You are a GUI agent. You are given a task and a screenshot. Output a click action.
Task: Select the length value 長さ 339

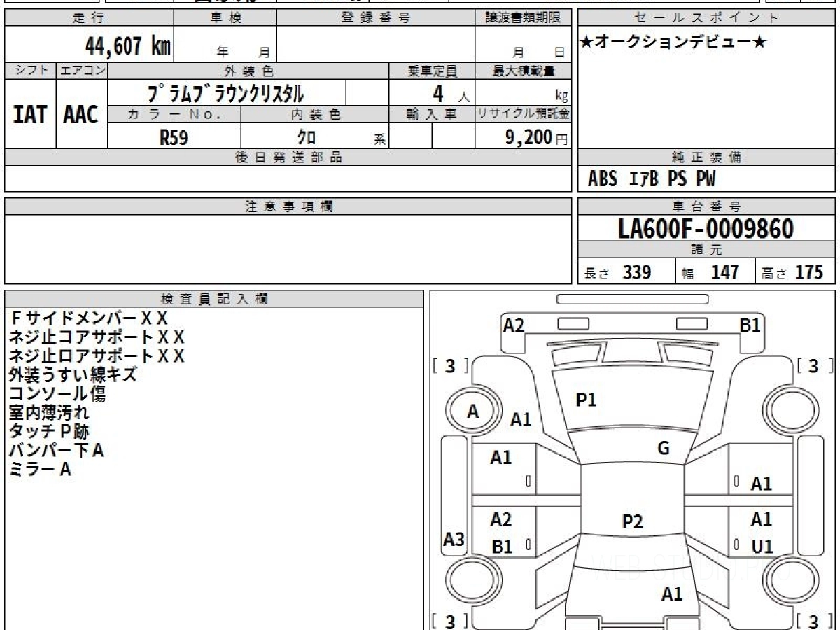click(617, 272)
